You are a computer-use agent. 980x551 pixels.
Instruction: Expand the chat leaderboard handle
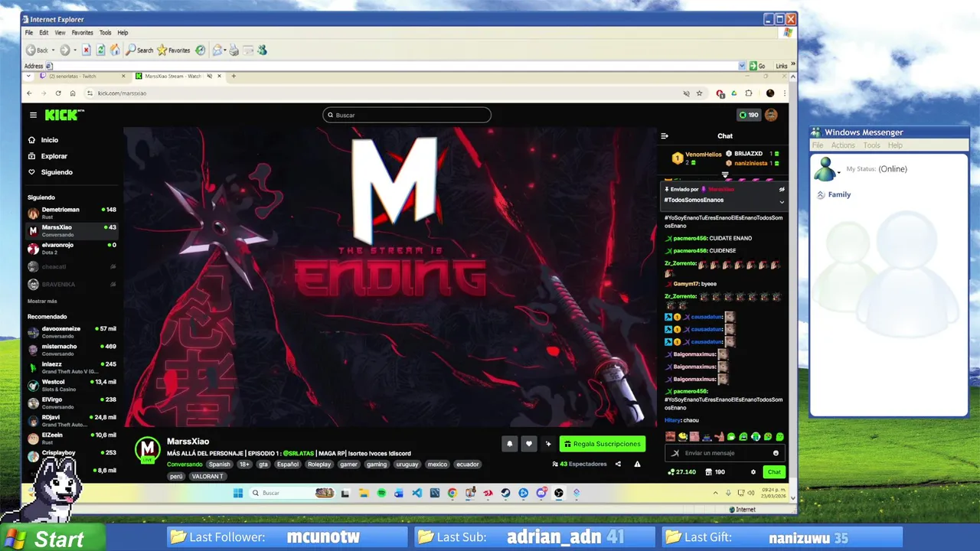[x=725, y=174]
